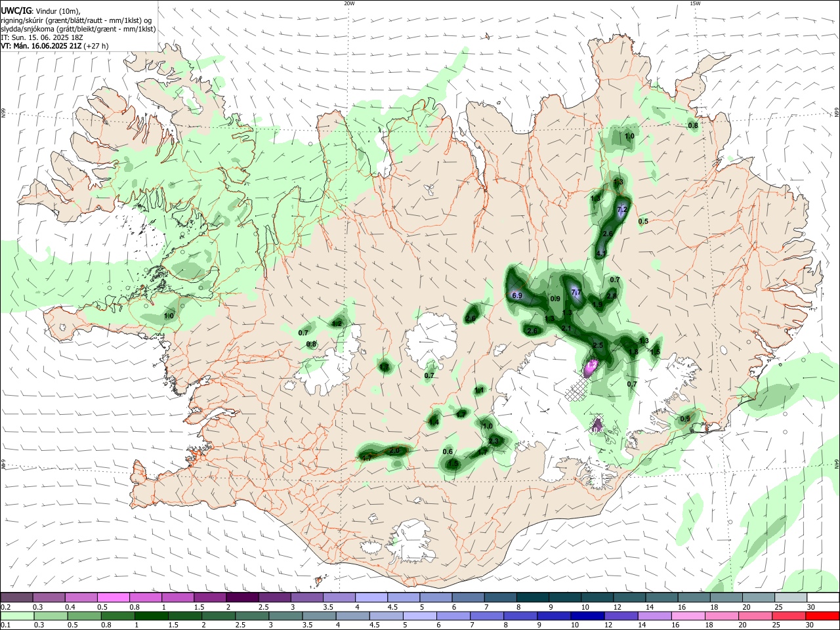Click the 2.0 precipitation value
Screen dimensions: 840x630
[x=394, y=451]
